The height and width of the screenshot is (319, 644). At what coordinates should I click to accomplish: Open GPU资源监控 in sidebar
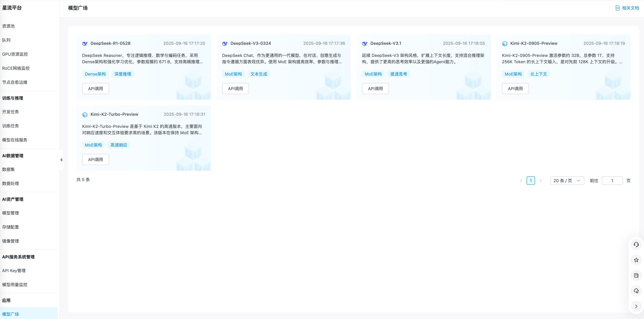click(15, 54)
